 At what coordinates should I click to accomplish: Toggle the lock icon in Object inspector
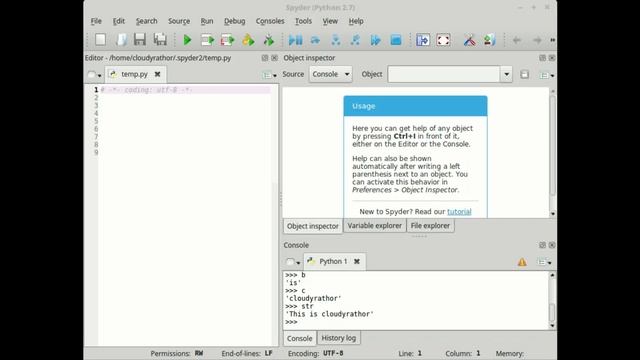524,74
